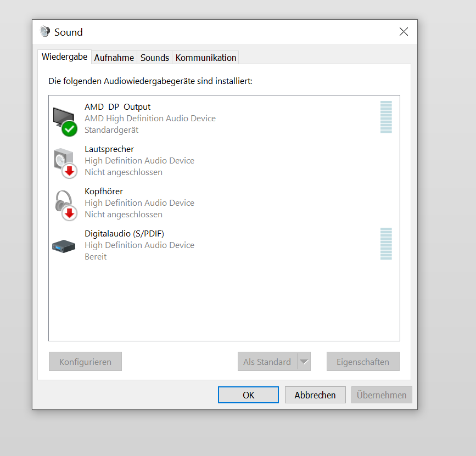
Task: Click the Digitalaudio (S/PDIF) device icon
Action: (64, 246)
